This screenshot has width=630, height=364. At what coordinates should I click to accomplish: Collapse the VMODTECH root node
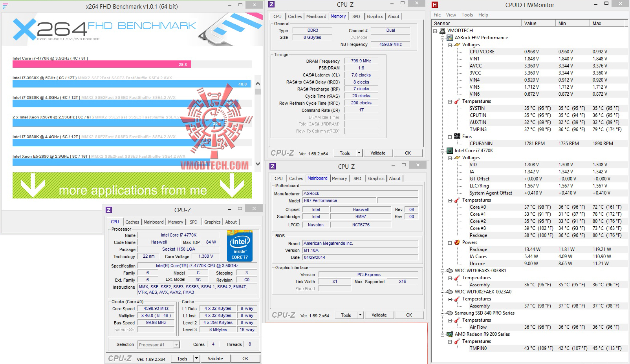click(x=435, y=31)
